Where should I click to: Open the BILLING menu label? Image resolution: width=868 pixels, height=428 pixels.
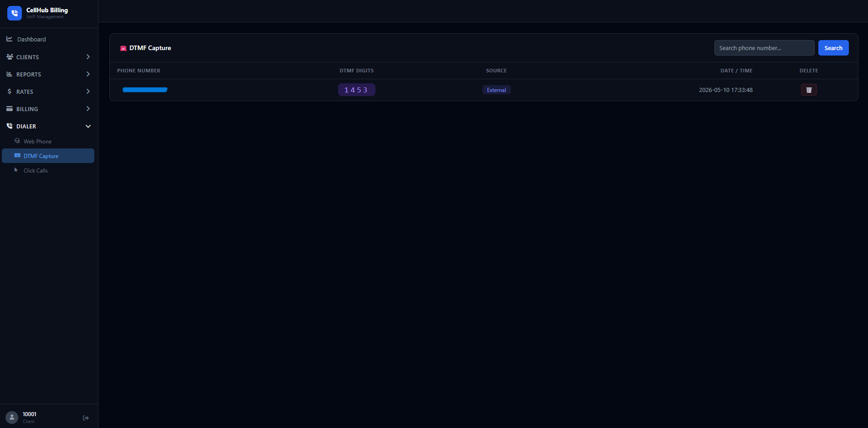(27, 109)
